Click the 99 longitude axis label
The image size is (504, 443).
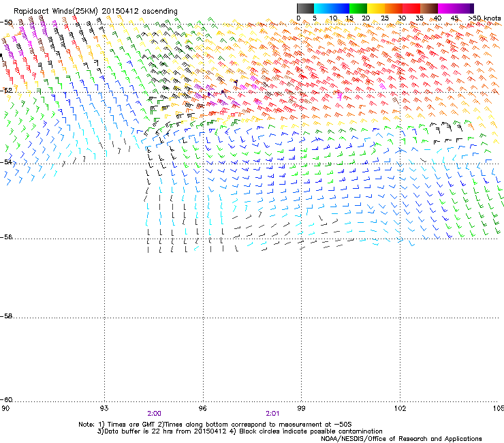pos(301,408)
